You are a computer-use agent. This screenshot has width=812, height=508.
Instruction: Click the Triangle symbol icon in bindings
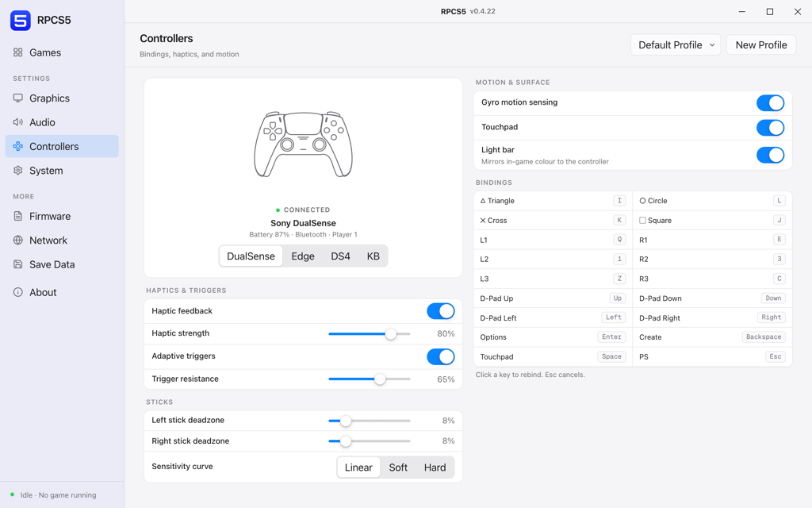(x=483, y=201)
